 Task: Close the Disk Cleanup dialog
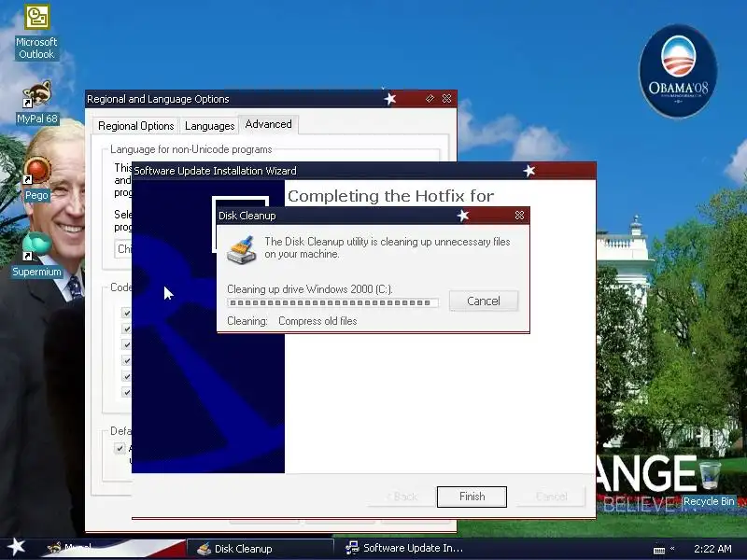tap(519, 216)
